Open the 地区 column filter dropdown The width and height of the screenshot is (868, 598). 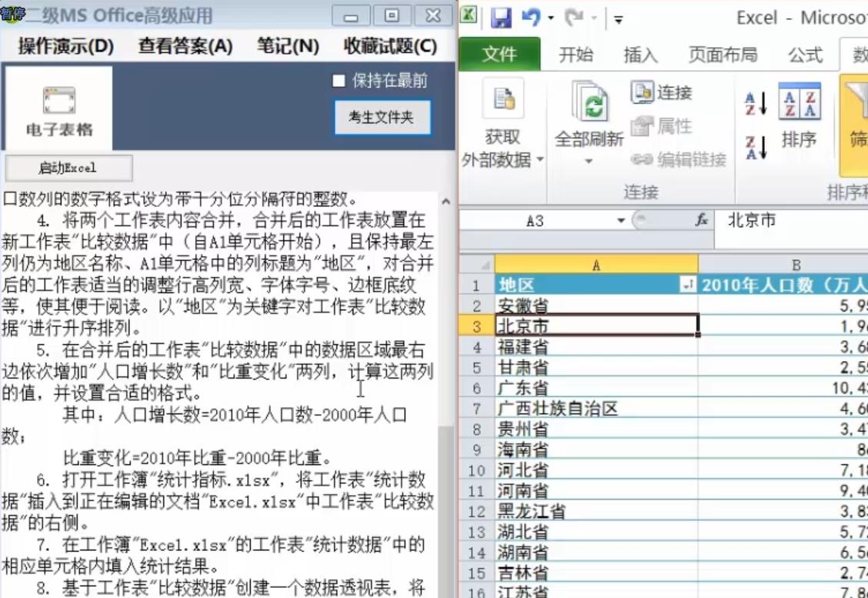[x=688, y=286]
